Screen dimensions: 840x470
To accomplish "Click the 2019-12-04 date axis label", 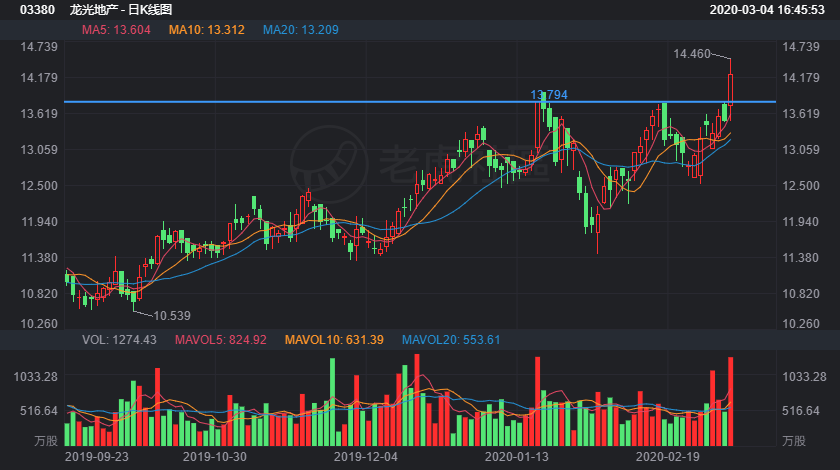I will 366,457.
